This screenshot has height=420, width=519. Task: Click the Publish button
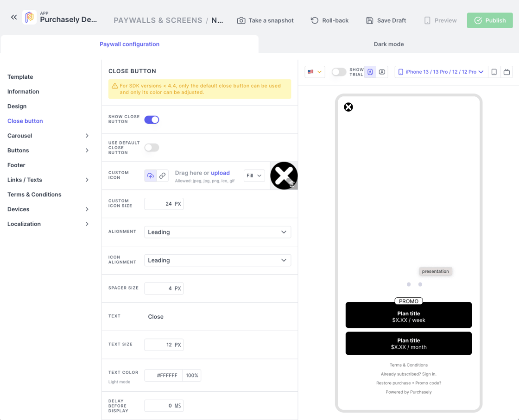point(490,20)
